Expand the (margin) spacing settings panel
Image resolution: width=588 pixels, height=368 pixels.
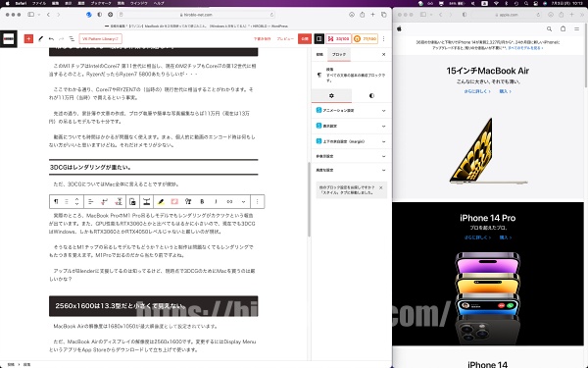pyautogui.click(x=352, y=141)
